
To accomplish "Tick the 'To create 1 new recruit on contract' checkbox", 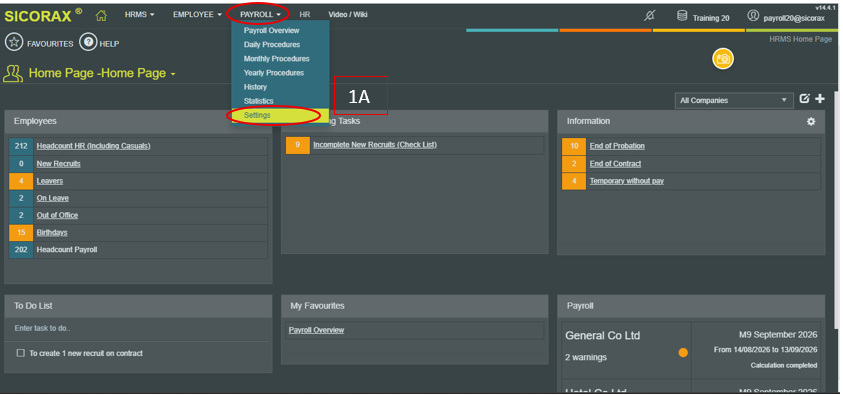I will tap(20, 353).
